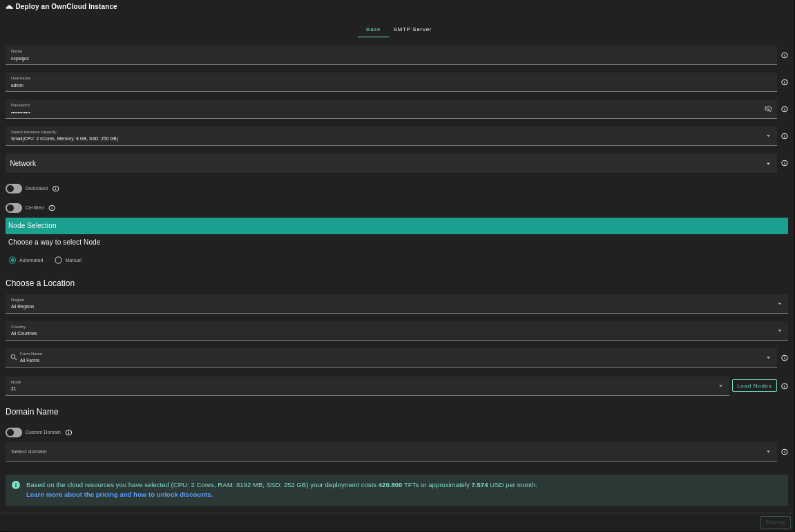Click info icon next to Custom Domain

click(x=68, y=433)
